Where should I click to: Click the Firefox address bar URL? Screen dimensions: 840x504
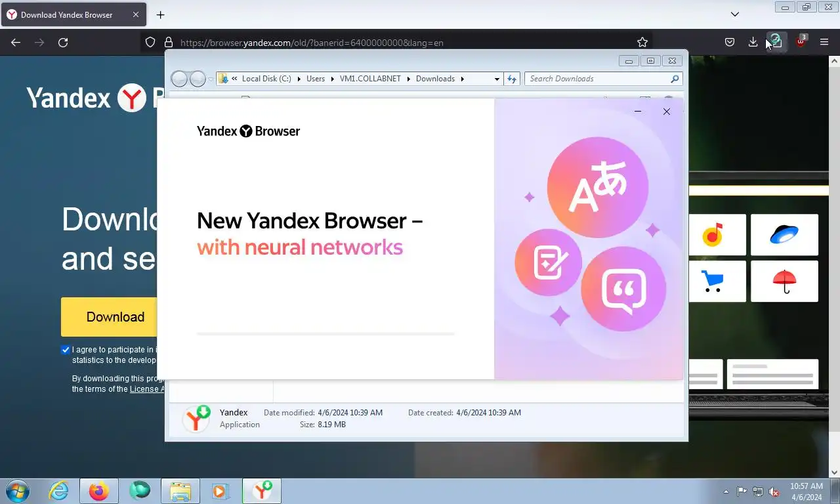(312, 43)
